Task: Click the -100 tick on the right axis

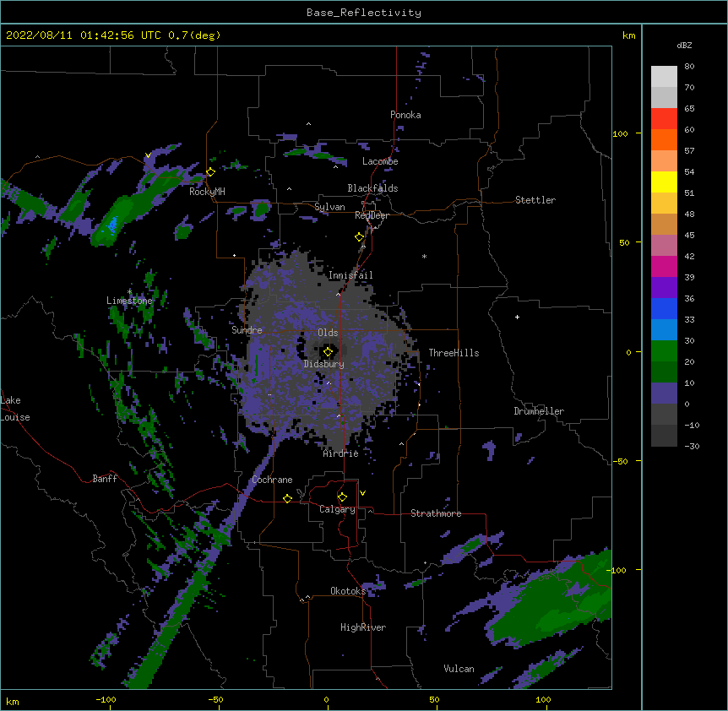Action: pyautogui.click(x=617, y=570)
